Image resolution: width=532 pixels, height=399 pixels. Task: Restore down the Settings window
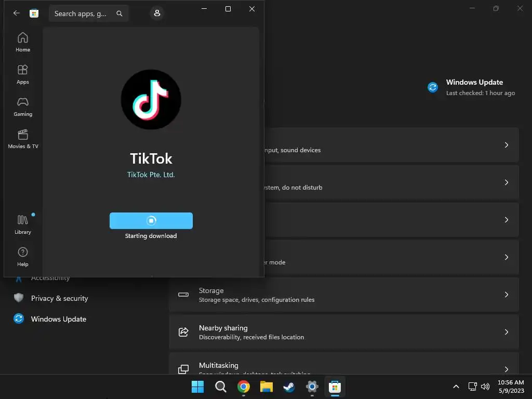[x=496, y=8]
